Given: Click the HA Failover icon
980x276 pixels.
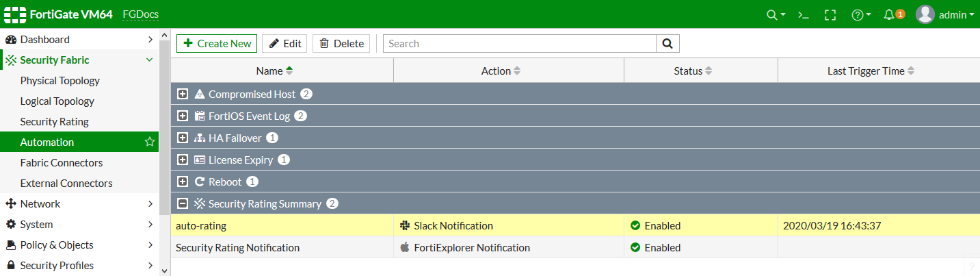Looking at the screenshot, I should point(200,138).
